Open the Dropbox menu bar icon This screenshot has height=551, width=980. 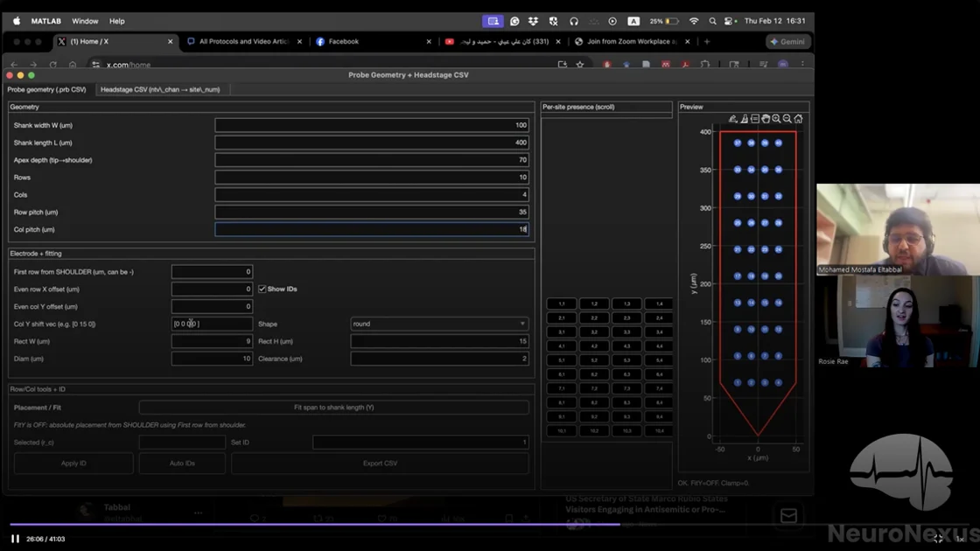(x=534, y=21)
